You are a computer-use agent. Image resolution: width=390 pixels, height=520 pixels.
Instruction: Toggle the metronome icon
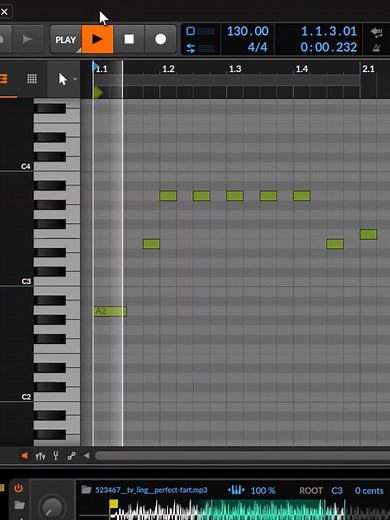[x=376, y=48]
